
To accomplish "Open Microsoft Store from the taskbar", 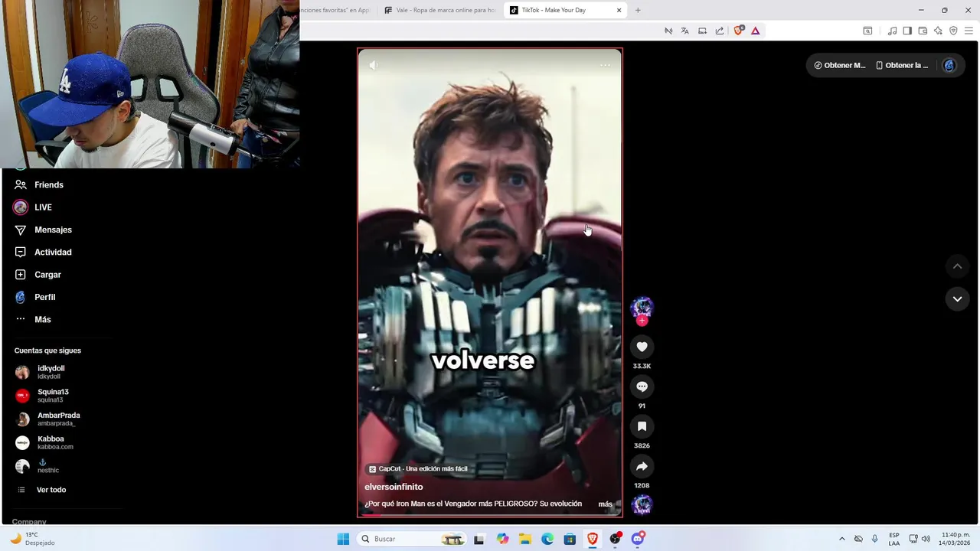I will tap(570, 539).
